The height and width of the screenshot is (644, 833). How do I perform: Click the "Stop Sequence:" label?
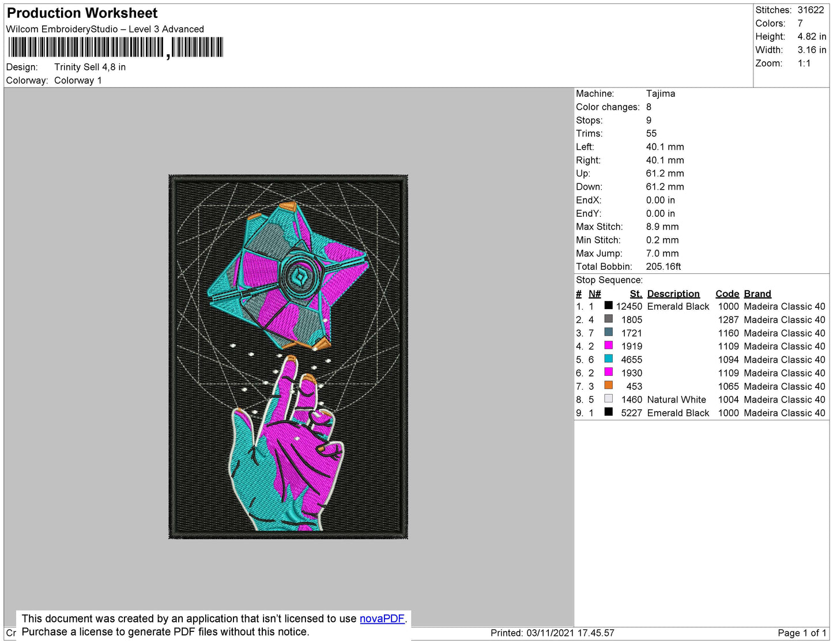click(609, 280)
